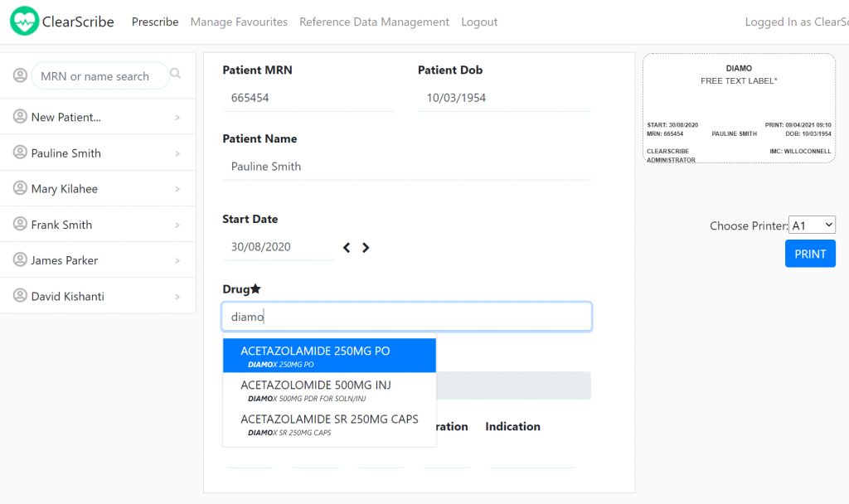The height and width of the screenshot is (504, 849).
Task: Open the Choose Printer dropdown
Action: coord(812,225)
